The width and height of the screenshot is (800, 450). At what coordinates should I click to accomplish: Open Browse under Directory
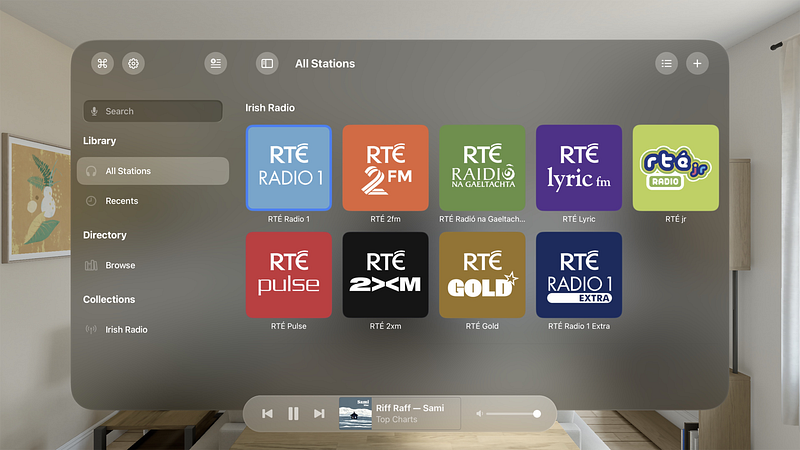tap(153, 265)
